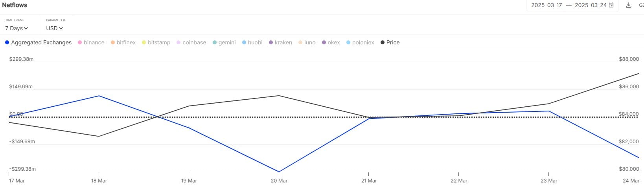Open the calendar icon beside the date range

pyautogui.click(x=611, y=5)
